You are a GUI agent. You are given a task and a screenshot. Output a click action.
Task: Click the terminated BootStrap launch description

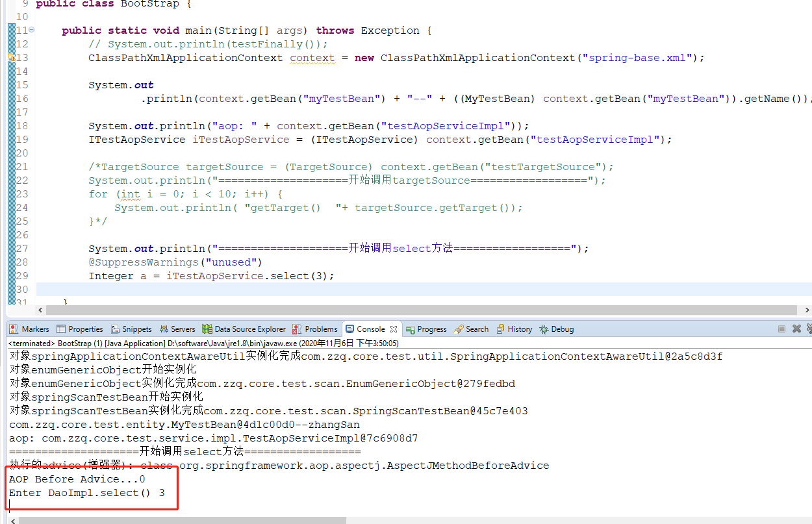click(x=203, y=343)
